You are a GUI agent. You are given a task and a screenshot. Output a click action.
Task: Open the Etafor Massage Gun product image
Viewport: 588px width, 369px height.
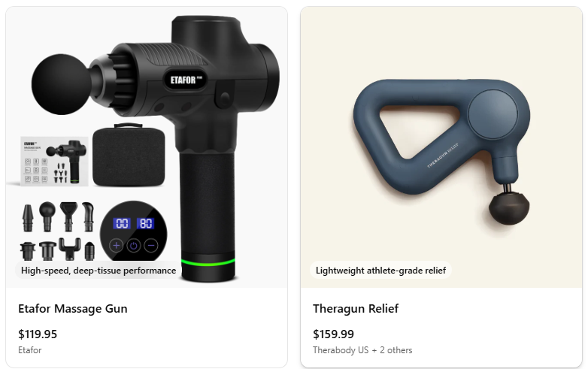(147, 147)
